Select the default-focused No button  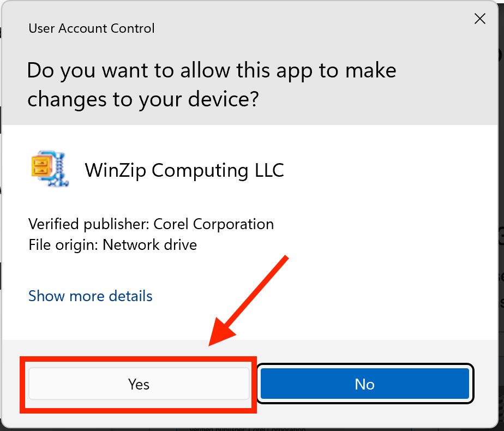tap(364, 384)
